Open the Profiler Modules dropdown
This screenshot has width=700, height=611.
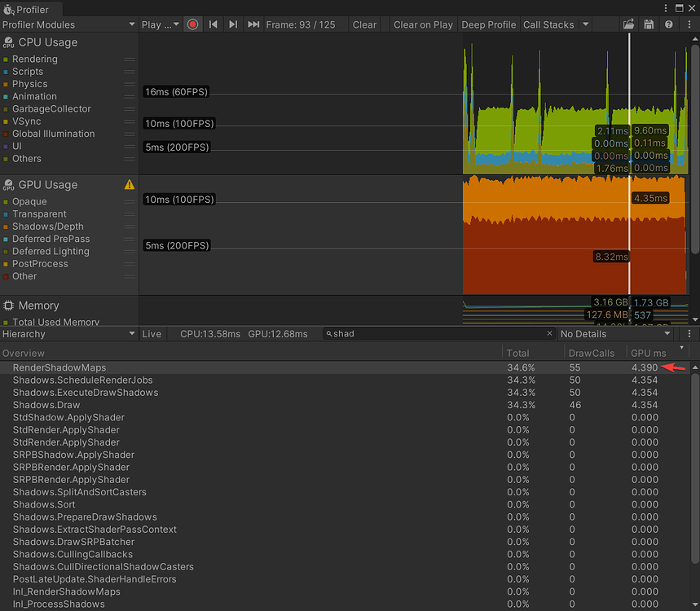(68, 24)
